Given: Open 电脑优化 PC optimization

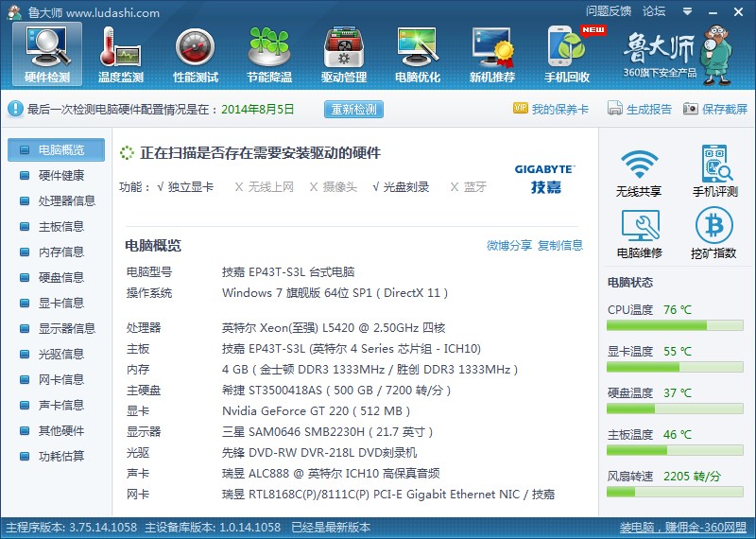Looking at the screenshot, I should [x=418, y=55].
